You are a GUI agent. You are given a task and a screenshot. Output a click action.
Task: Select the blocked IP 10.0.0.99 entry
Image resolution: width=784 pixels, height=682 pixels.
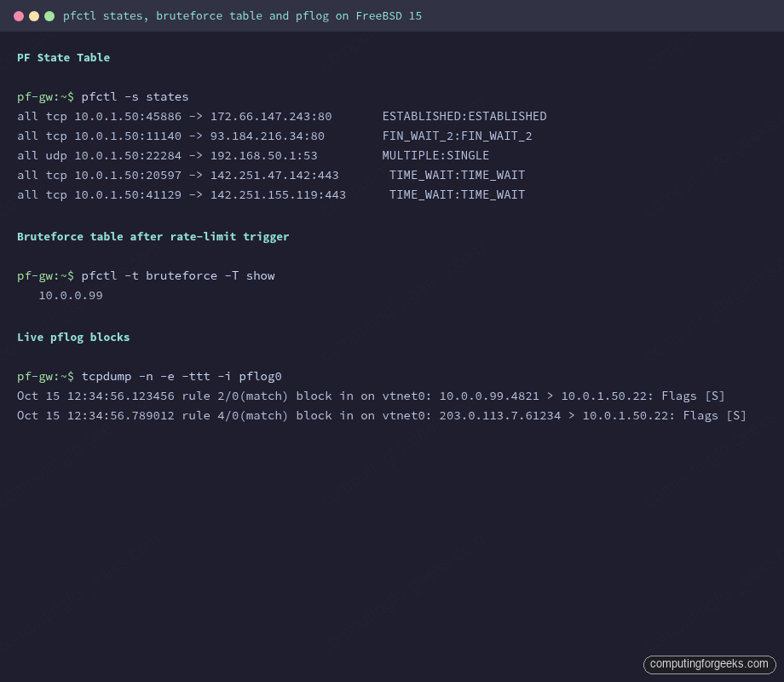[71, 295]
